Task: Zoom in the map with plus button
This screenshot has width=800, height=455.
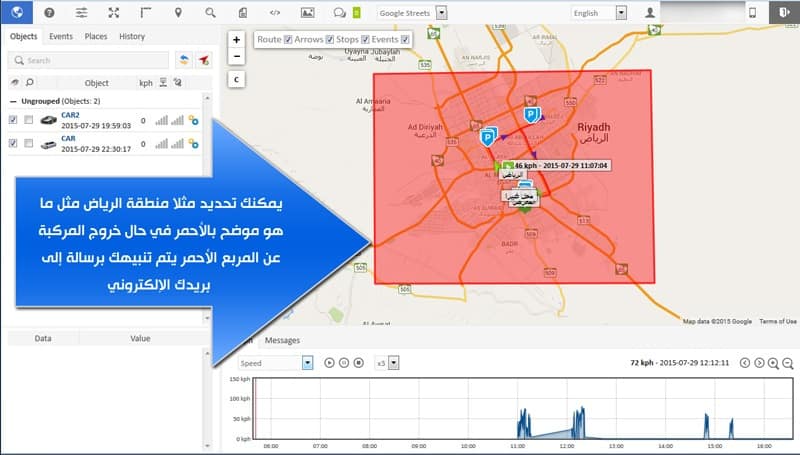Action: pos(236,40)
